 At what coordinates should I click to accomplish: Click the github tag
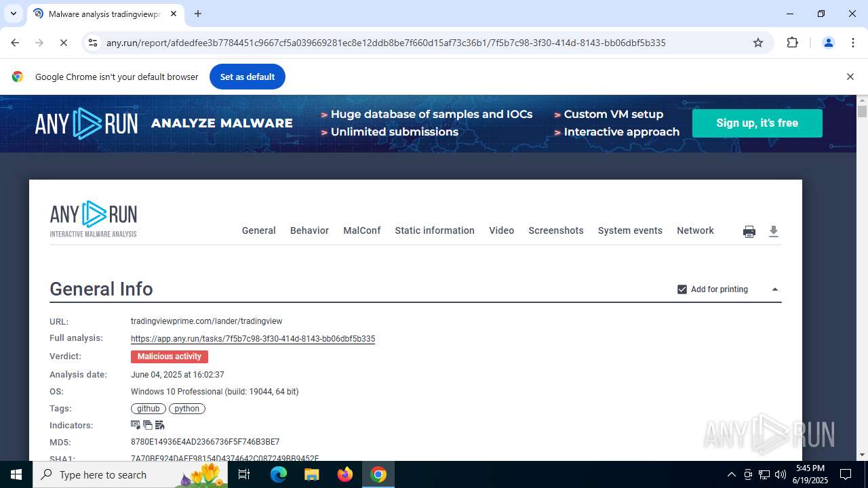[149, 409]
